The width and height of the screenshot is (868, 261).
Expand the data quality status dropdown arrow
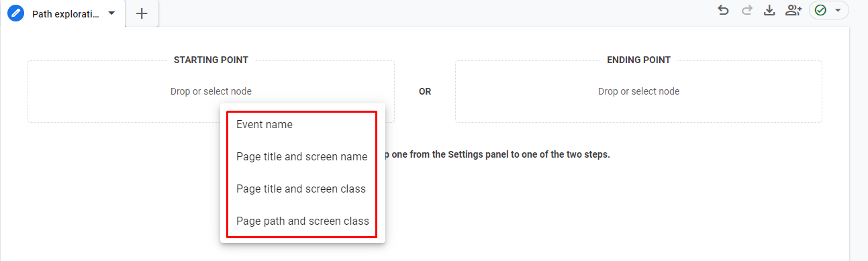coord(838,11)
